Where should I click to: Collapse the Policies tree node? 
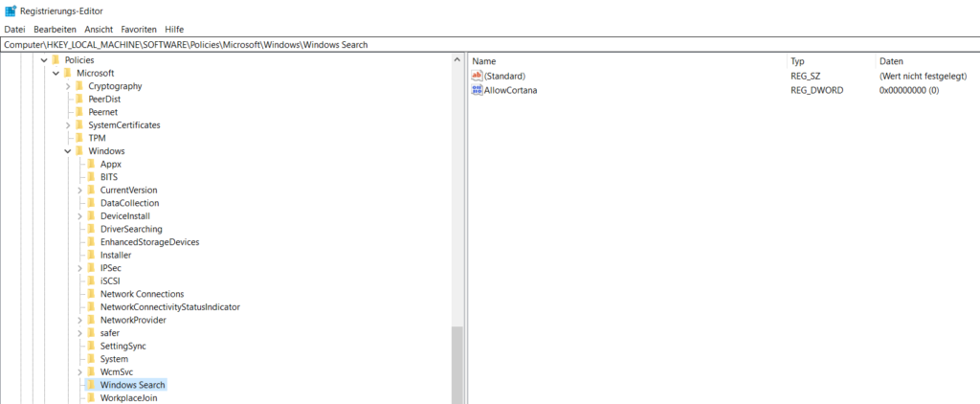44,60
